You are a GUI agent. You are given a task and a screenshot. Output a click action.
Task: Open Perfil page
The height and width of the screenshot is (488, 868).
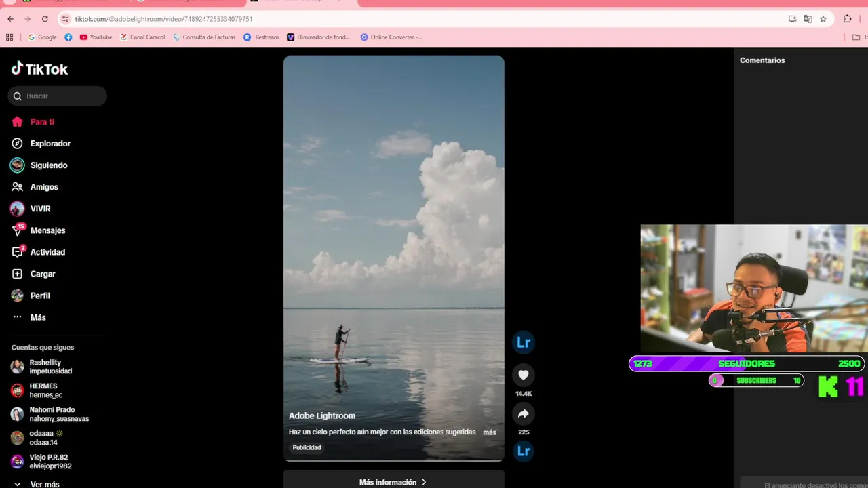click(x=40, y=296)
